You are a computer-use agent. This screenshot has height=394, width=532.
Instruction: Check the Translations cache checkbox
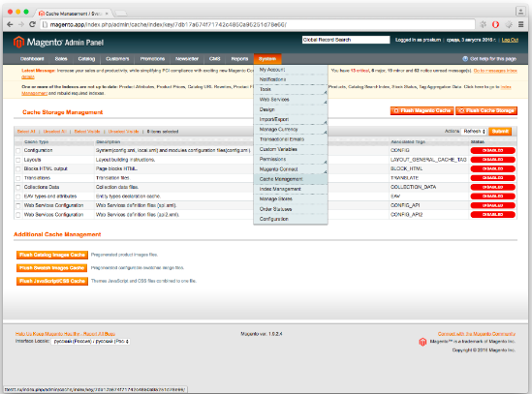[18, 178]
